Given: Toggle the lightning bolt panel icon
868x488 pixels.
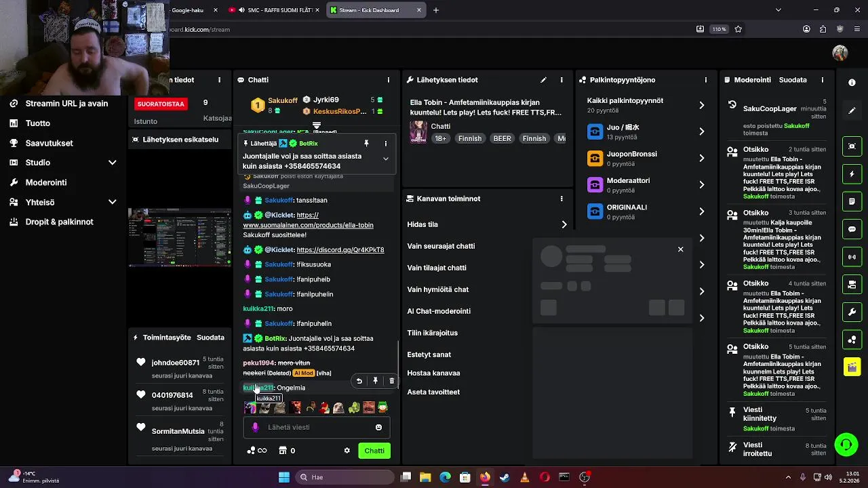Looking at the screenshot, I should (852, 174).
